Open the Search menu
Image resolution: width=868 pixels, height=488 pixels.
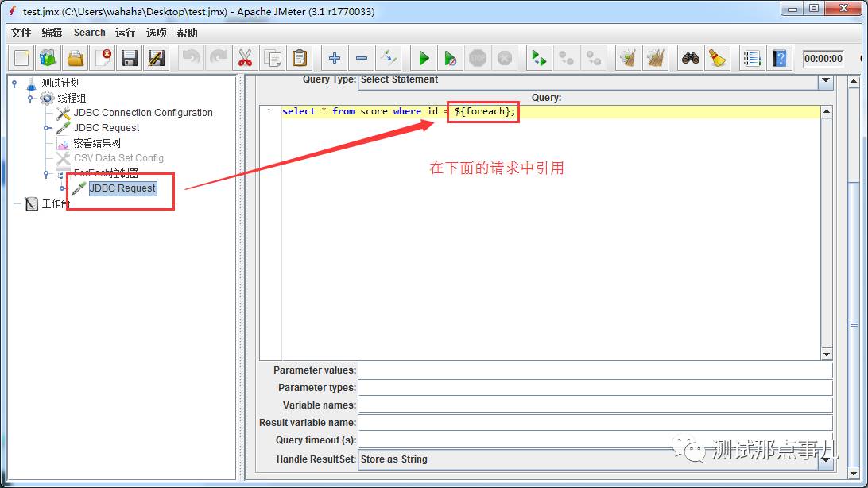(90, 33)
